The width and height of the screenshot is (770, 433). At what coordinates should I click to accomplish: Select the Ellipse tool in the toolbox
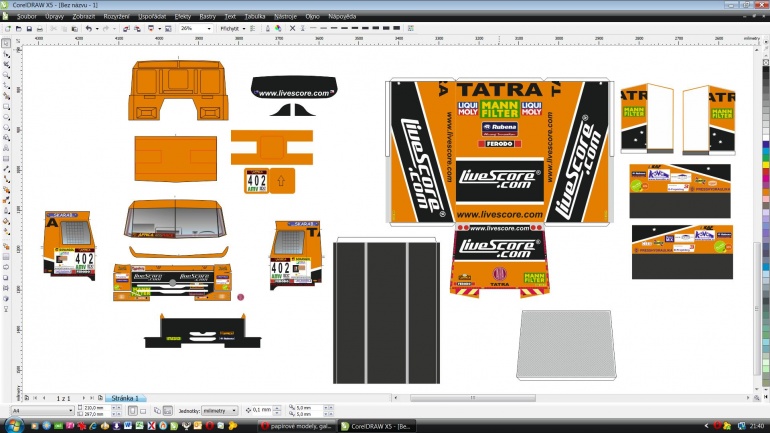[x=6, y=117]
